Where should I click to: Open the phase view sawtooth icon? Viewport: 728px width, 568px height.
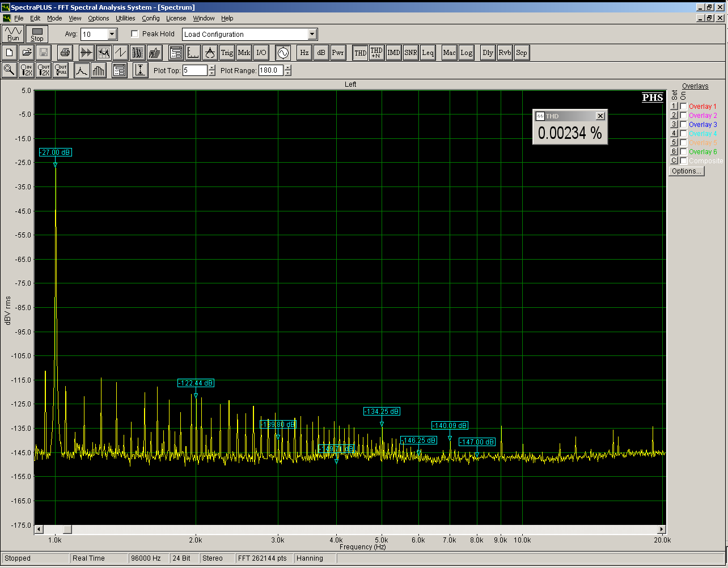(x=120, y=53)
